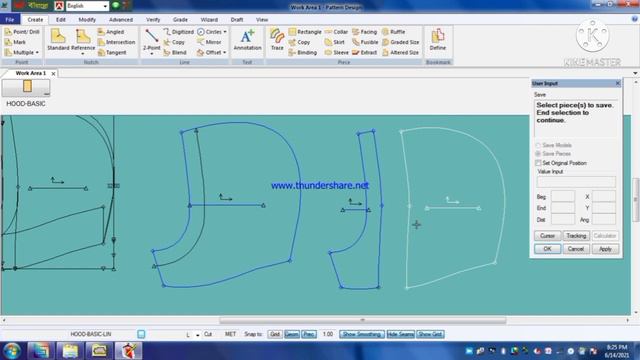Check Set Original Position checkbox
640x360 pixels.
[x=538, y=163]
